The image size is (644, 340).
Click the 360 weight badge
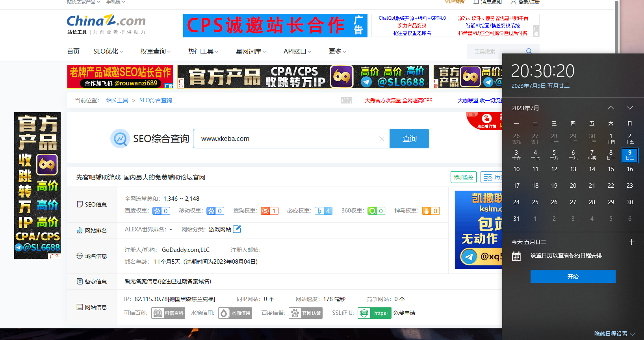[376, 211]
